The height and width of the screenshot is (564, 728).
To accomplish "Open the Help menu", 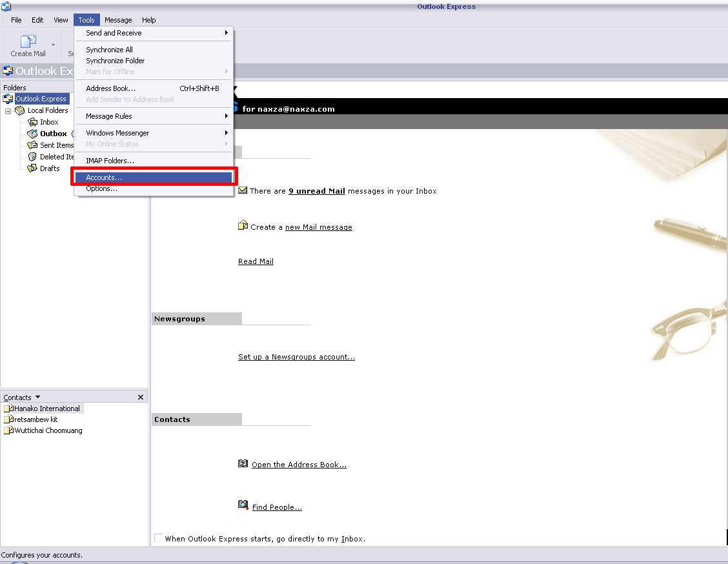I will click(x=148, y=20).
